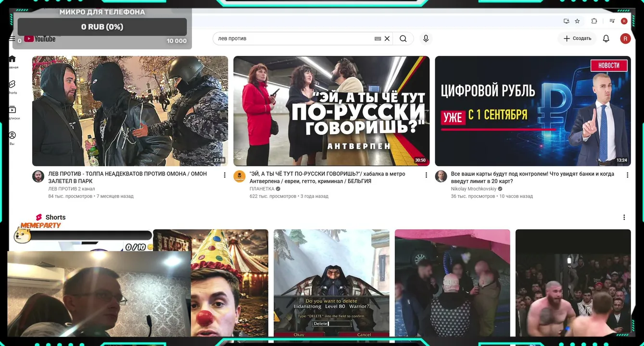Clear the search query with the X
The image size is (644, 346).
pyautogui.click(x=387, y=38)
